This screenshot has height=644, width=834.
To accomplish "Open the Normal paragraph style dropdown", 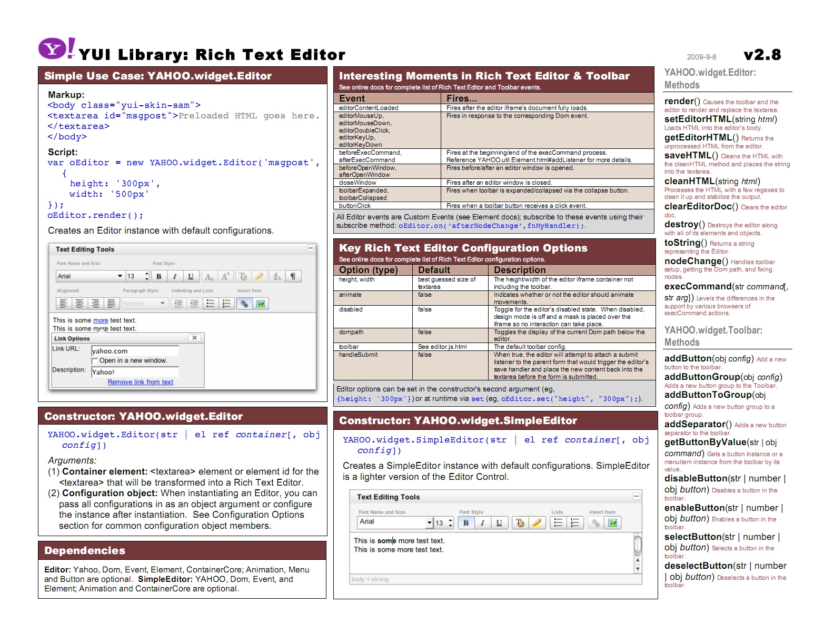I will pos(144,304).
